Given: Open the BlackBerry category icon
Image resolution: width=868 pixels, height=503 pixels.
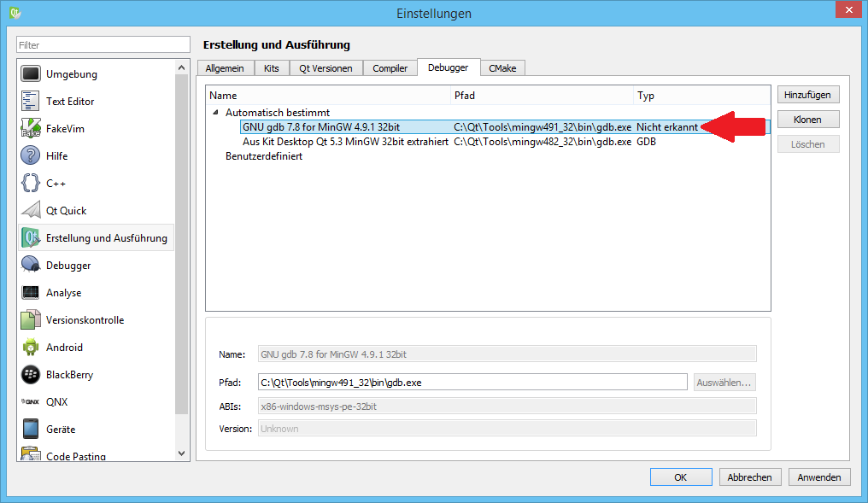Looking at the screenshot, I should pos(31,375).
